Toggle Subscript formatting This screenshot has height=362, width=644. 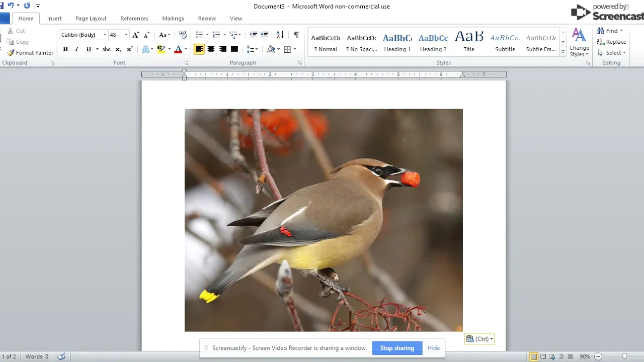118,49
